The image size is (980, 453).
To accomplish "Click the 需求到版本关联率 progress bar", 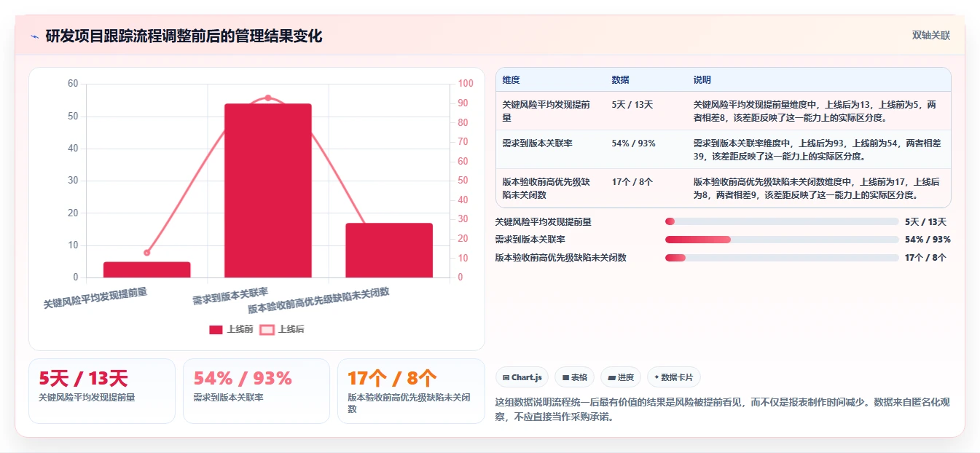I will 782,240.
